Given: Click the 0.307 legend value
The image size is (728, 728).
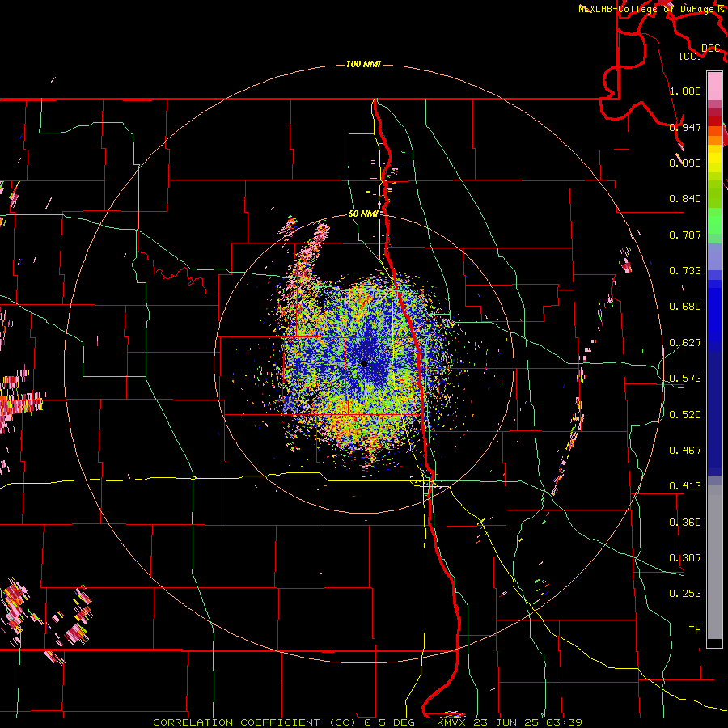Looking at the screenshot, I should pos(685,557).
